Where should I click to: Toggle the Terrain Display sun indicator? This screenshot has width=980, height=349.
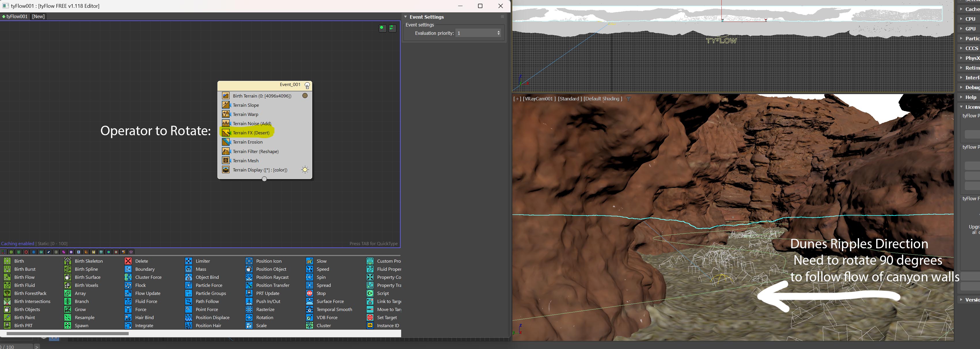point(305,169)
